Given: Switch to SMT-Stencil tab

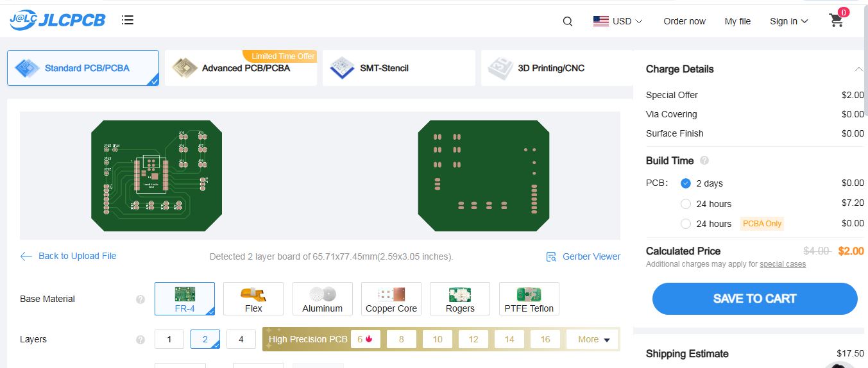Looking at the screenshot, I should [x=398, y=68].
